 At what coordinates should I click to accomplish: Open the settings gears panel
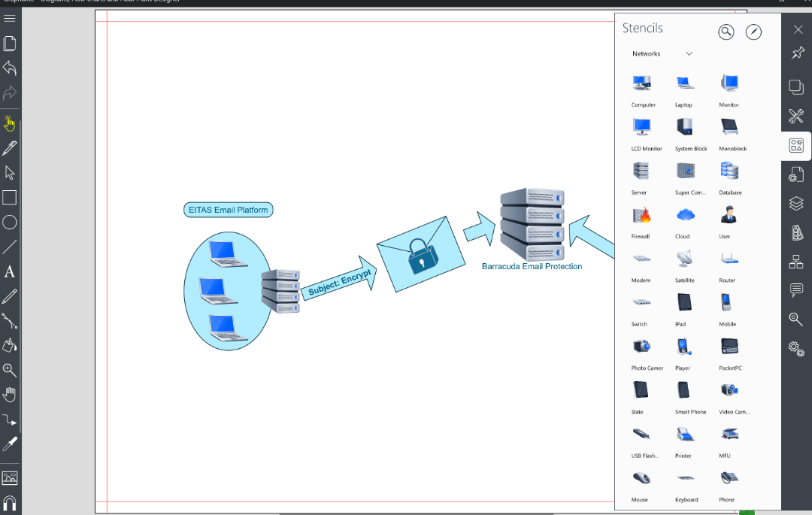(796, 347)
